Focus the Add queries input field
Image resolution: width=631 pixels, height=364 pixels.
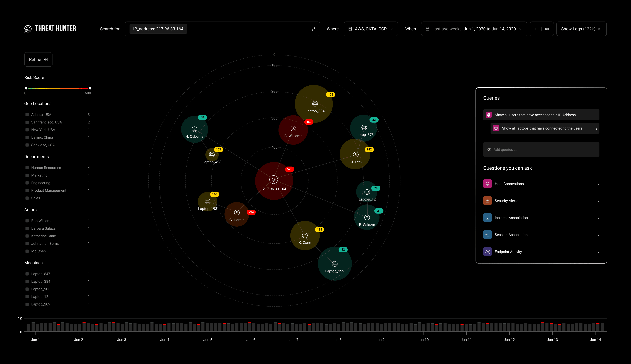541,150
